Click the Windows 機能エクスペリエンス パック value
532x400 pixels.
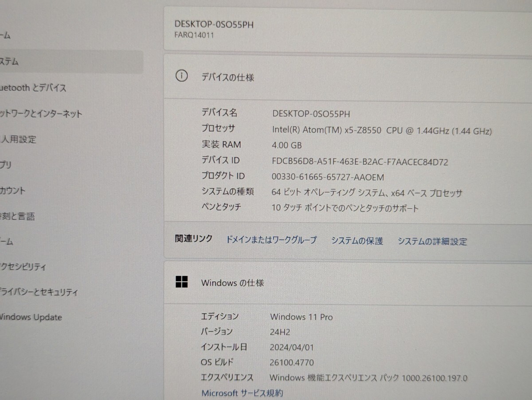click(x=368, y=378)
